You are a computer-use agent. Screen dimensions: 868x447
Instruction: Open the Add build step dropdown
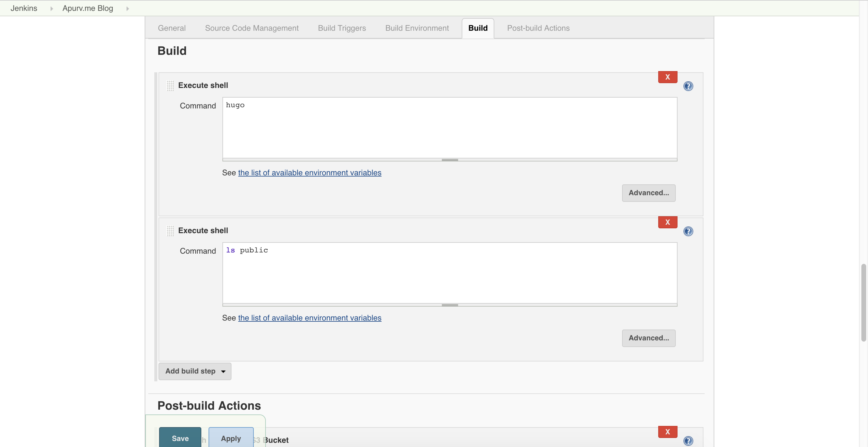tap(195, 371)
